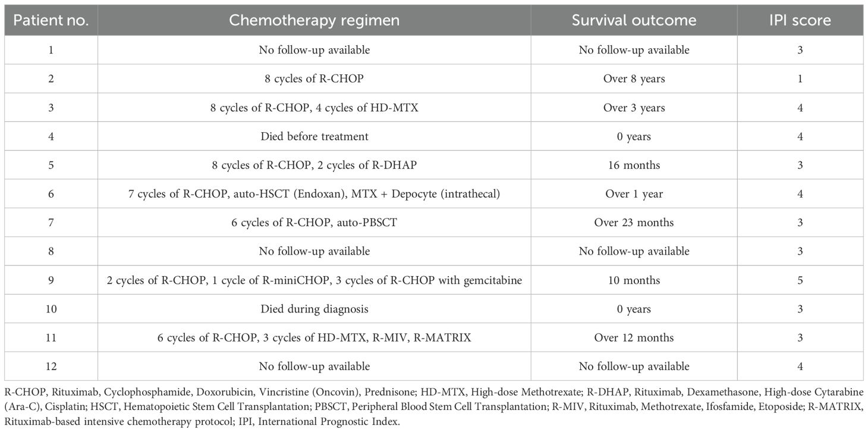This screenshot has width=868, height=432.
Task: Click the 'Over 12 months' survival cell
Action: coord(634,337)
